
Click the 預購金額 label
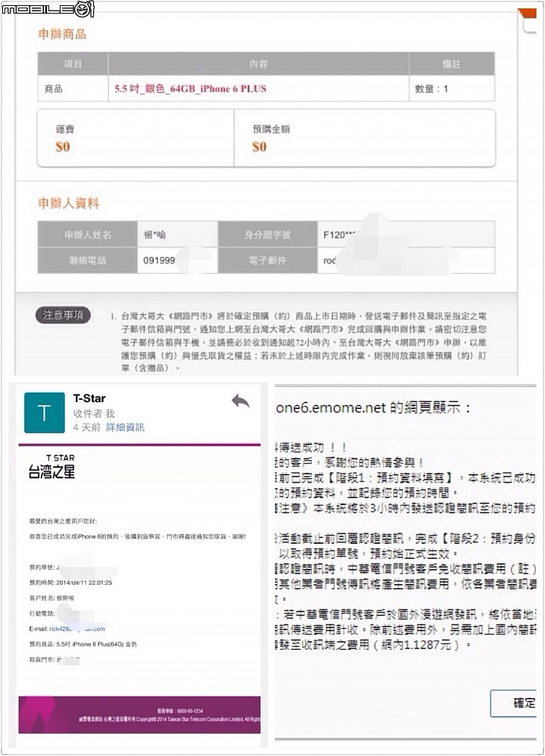271,130
